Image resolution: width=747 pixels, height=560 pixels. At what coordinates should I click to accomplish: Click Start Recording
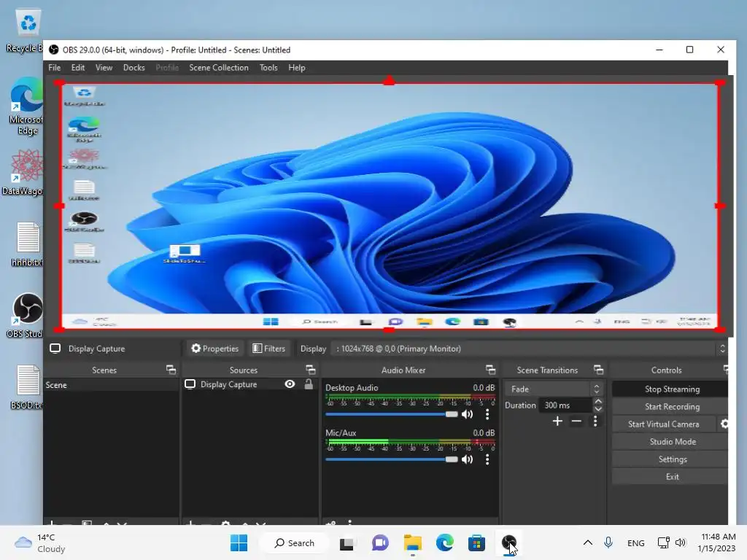(670, 407)
